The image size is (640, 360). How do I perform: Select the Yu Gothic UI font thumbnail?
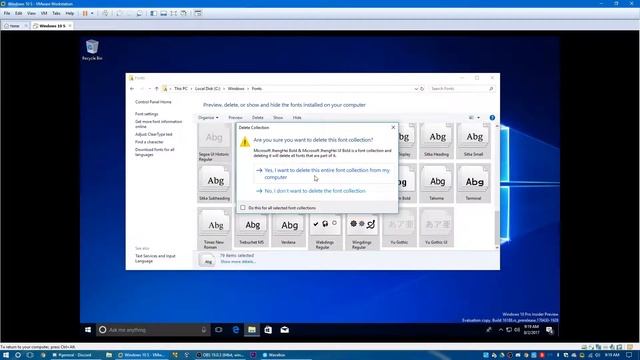click(436, 227)
